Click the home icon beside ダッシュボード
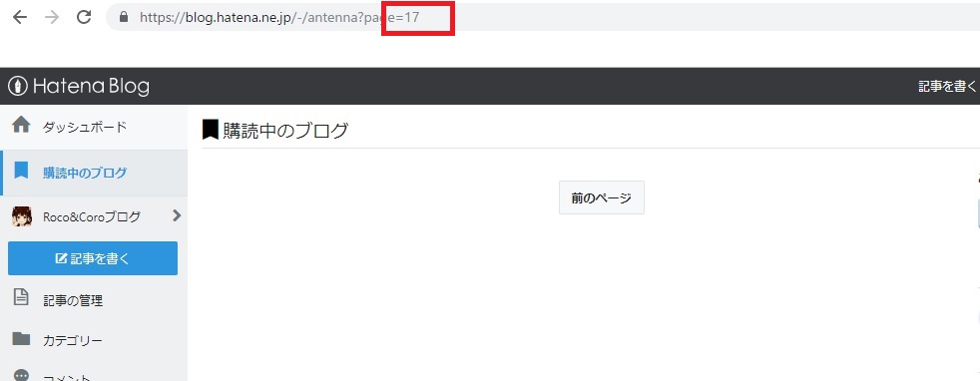The height and width of the screenshot is (381, 980). click(21, 125)
